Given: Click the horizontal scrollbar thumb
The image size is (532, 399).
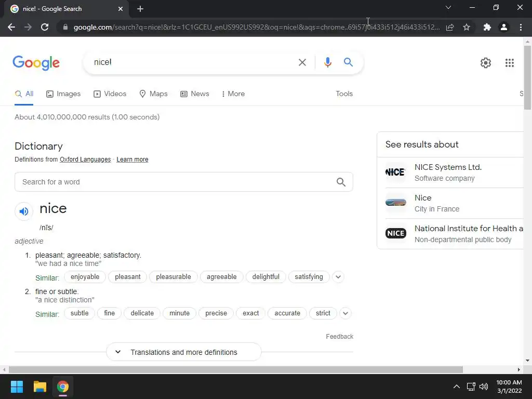Looking at the screenshot, I should (x=236, y=369).
